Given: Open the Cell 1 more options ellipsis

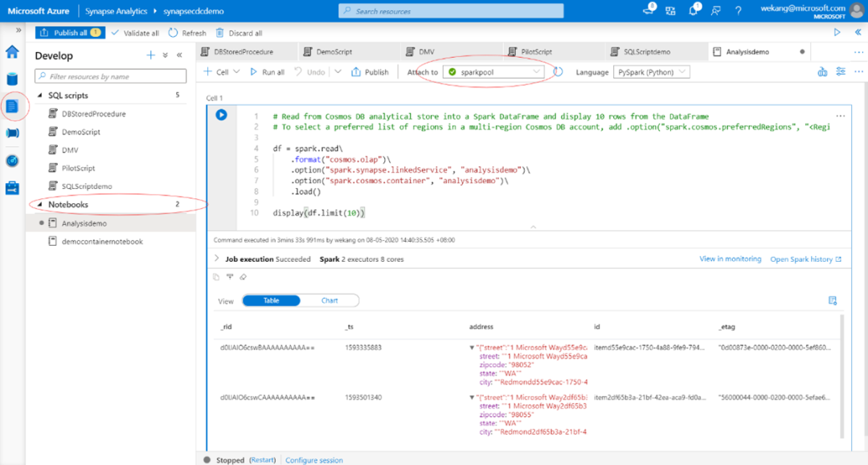Looking at the screenshot, I should [x=841, y=116].
